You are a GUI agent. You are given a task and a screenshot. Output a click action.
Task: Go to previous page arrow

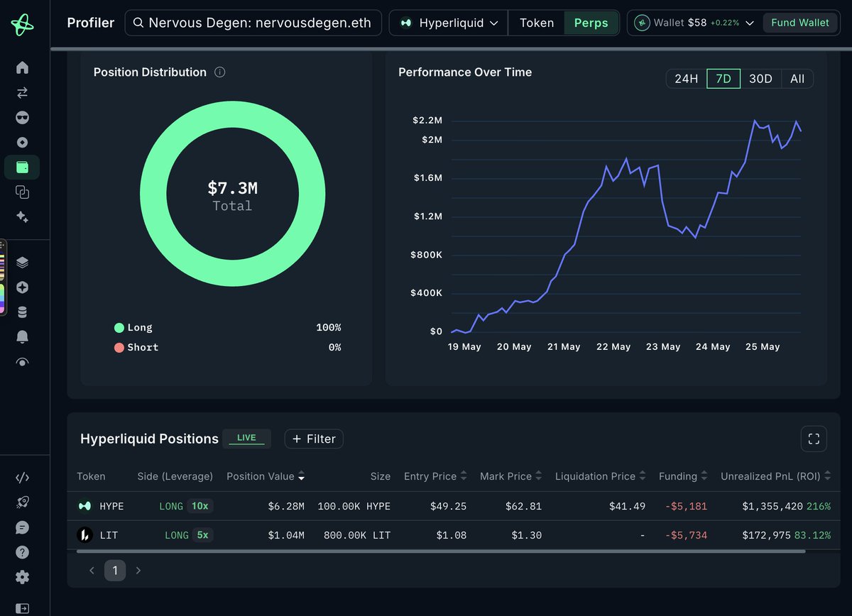[x=92, y=570]
